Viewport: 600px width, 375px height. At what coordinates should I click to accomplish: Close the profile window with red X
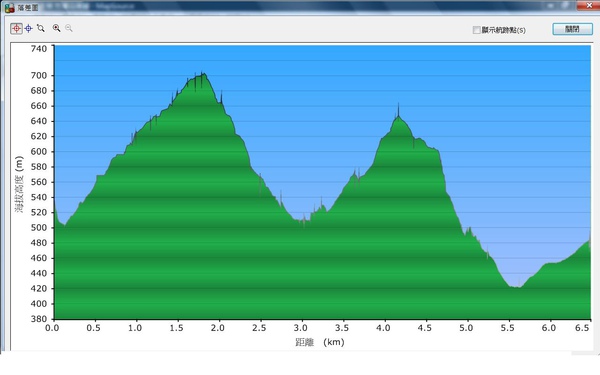tap(590, 5)
